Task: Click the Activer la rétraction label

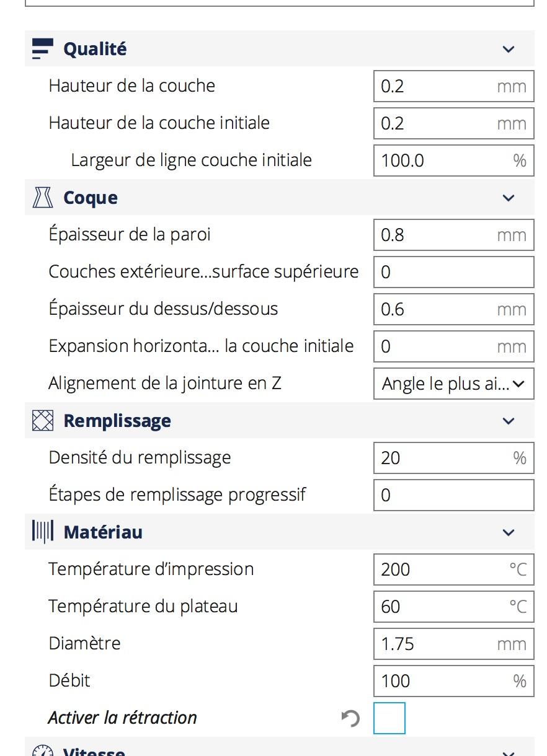Action: tap(123, 718)
